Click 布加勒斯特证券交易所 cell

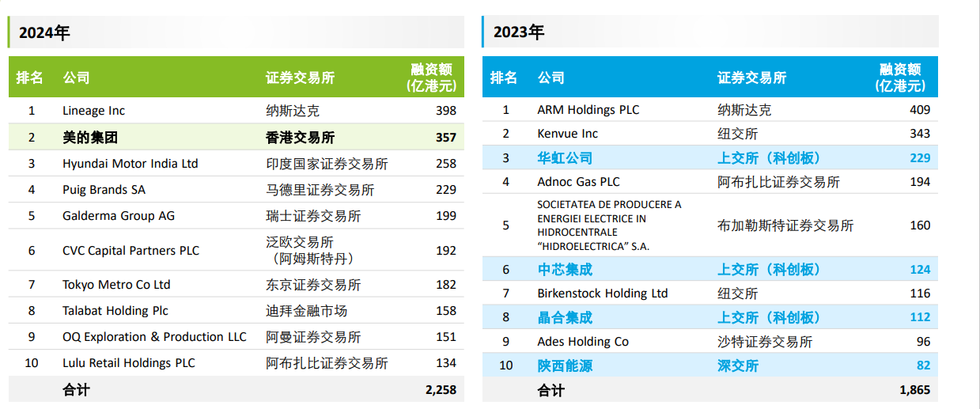(x=785, y=225)
